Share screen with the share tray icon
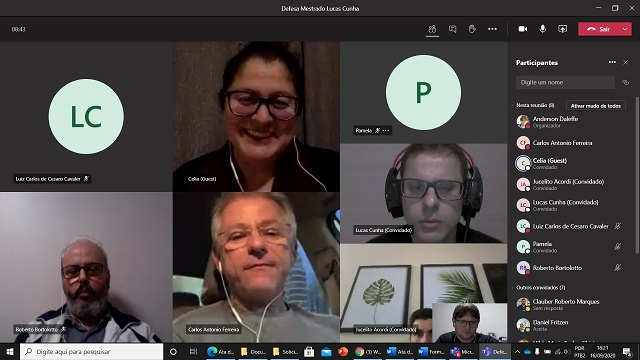The width and height of the screenshot is (640, 360). pos(562,29)
